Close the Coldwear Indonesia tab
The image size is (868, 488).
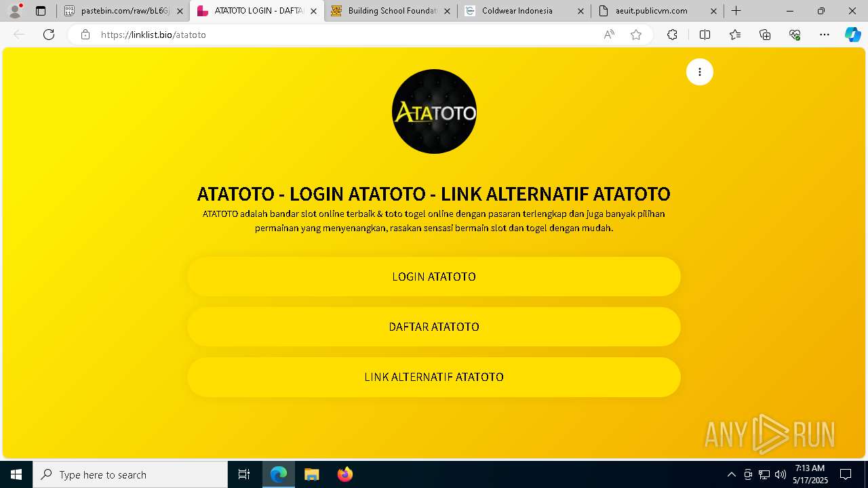click(580, 11)
